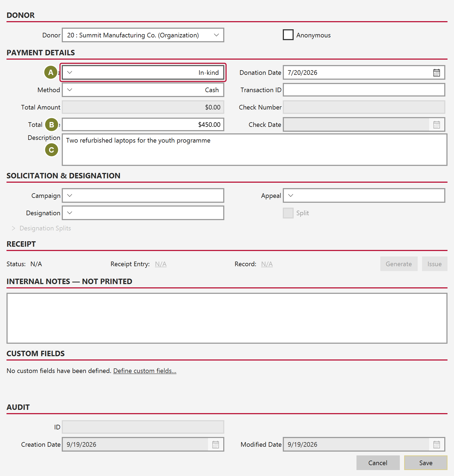Click the Description text area
Screen dimensions: 454x476
tap(254, 150)
